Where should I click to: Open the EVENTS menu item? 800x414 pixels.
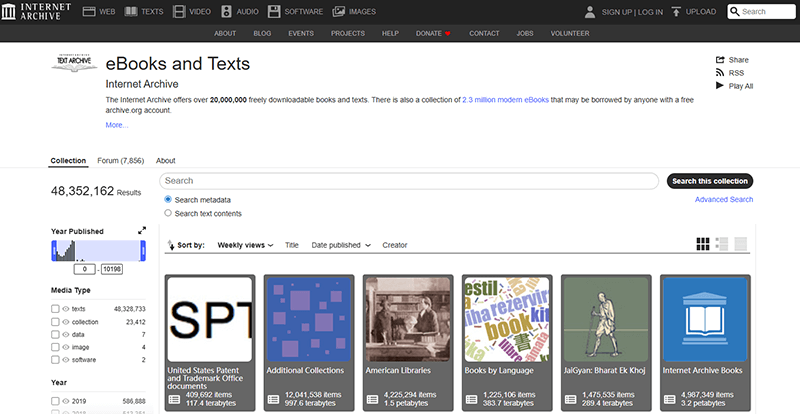[x=301, y=33]
